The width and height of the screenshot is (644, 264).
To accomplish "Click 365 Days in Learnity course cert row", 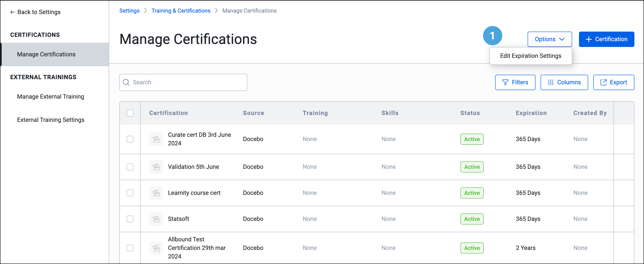I will [x=528, y=193].
